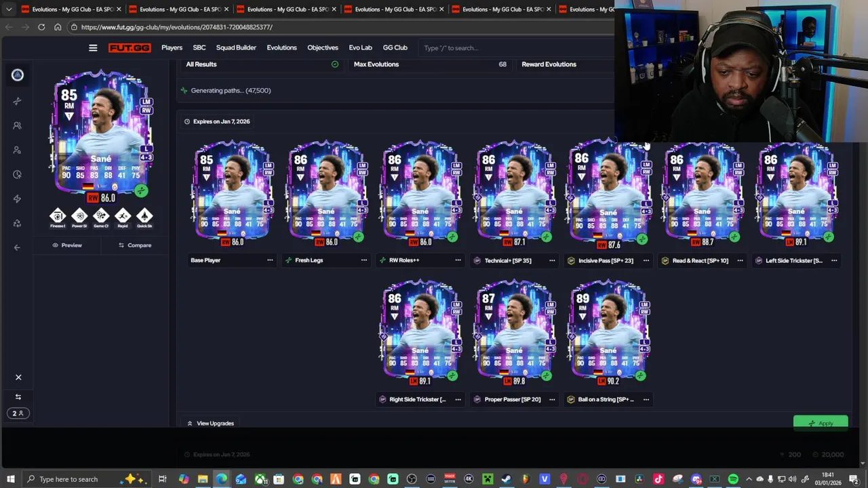Click the player search icon in sidebar
868x488 pixels.
(18, 150)
